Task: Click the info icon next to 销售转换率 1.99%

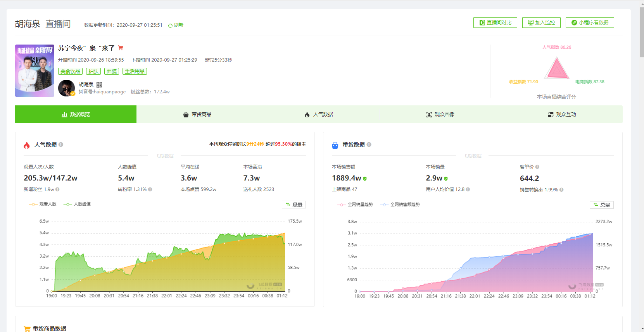Action: coord(561,190)
